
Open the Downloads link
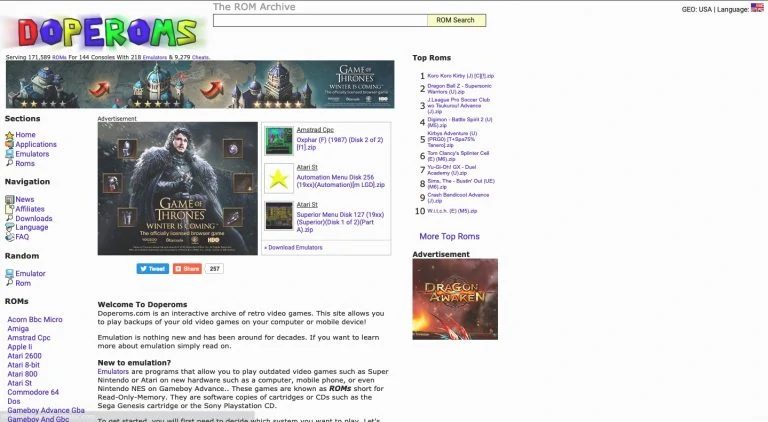(34, 218)
